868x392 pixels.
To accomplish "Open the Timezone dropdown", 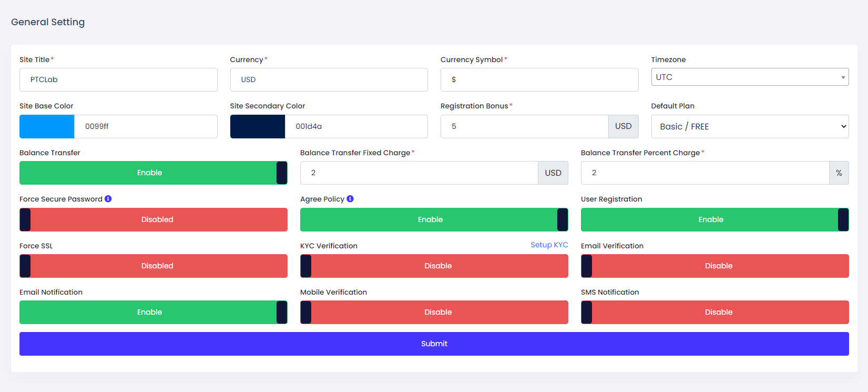I will click(x=750, y=77).
